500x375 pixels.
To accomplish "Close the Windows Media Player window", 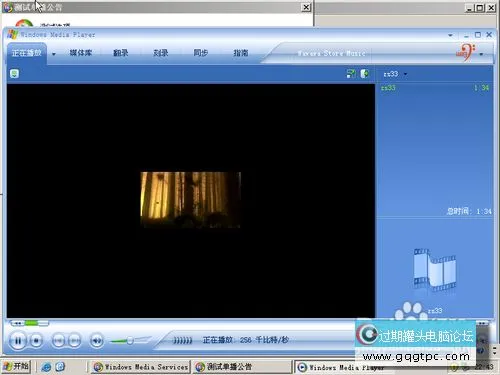I will click(x=489, y=35).
